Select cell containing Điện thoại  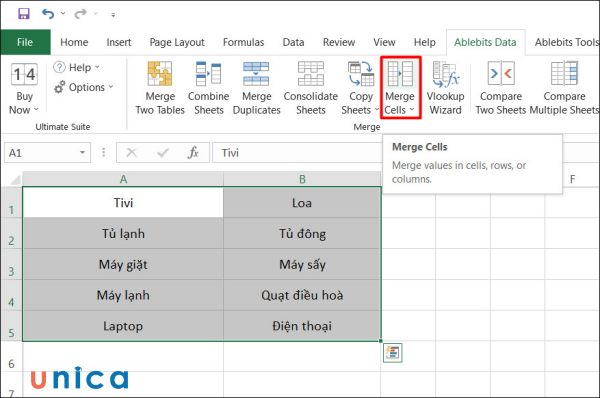[302, 326]
